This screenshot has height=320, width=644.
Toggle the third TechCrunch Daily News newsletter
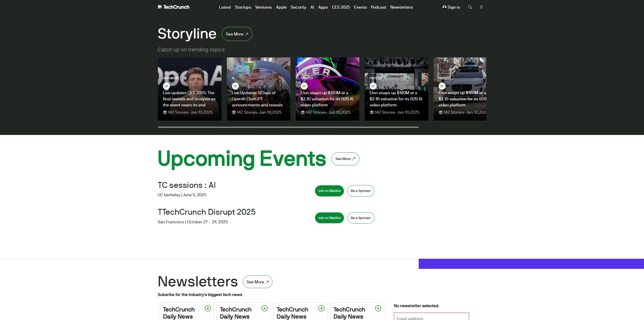[x=321, y=308]
